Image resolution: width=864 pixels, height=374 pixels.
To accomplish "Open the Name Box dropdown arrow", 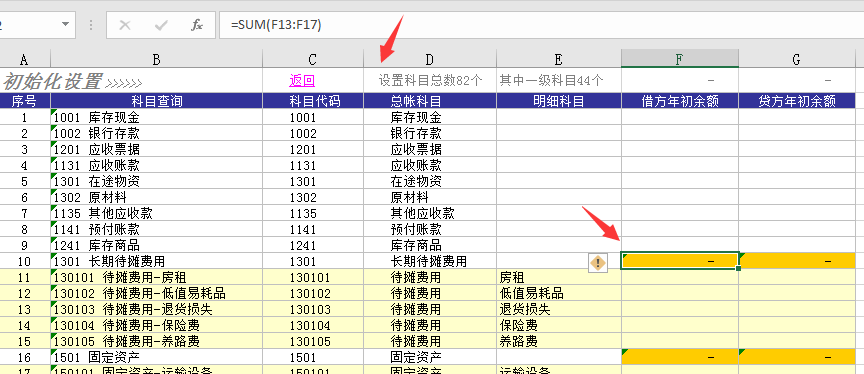I will [x=66, y=25].
